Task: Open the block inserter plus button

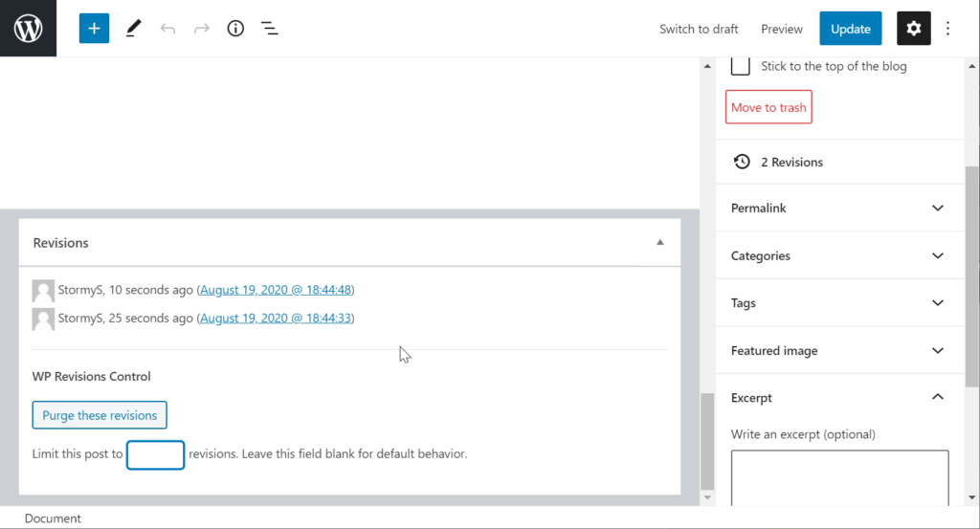Action: click(94, 29)
